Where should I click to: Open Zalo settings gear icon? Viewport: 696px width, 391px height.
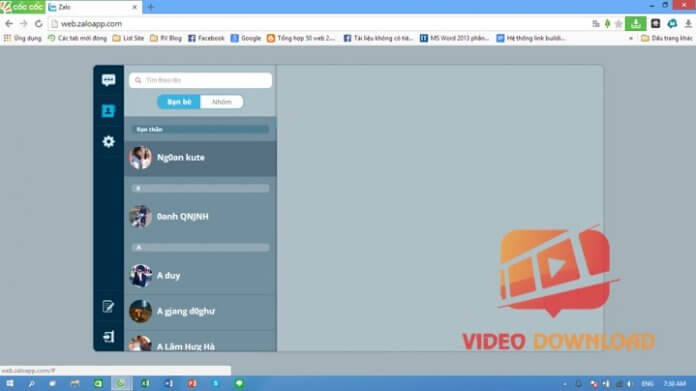[x=108, y=142]
